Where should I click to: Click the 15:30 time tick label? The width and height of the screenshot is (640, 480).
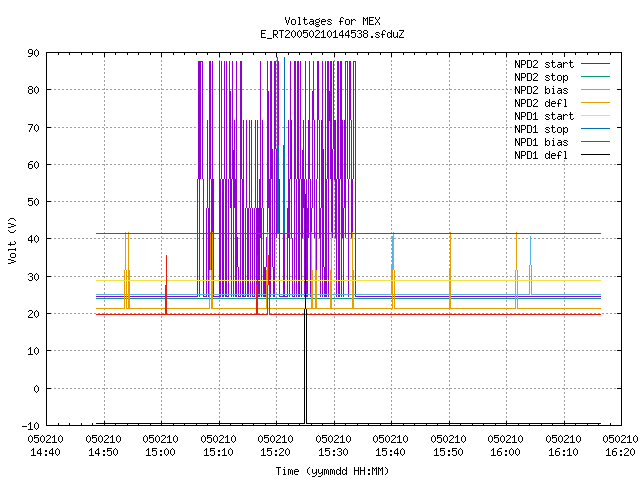click(333, 452)
